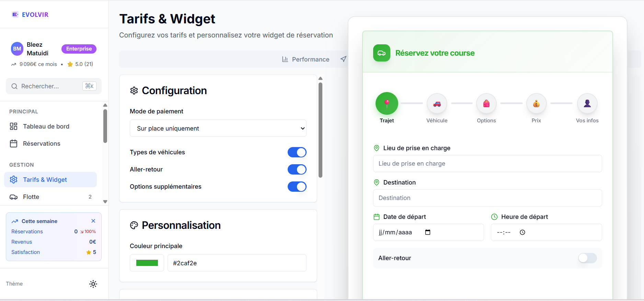Click the Revenus link in Cette semaine

22,242
